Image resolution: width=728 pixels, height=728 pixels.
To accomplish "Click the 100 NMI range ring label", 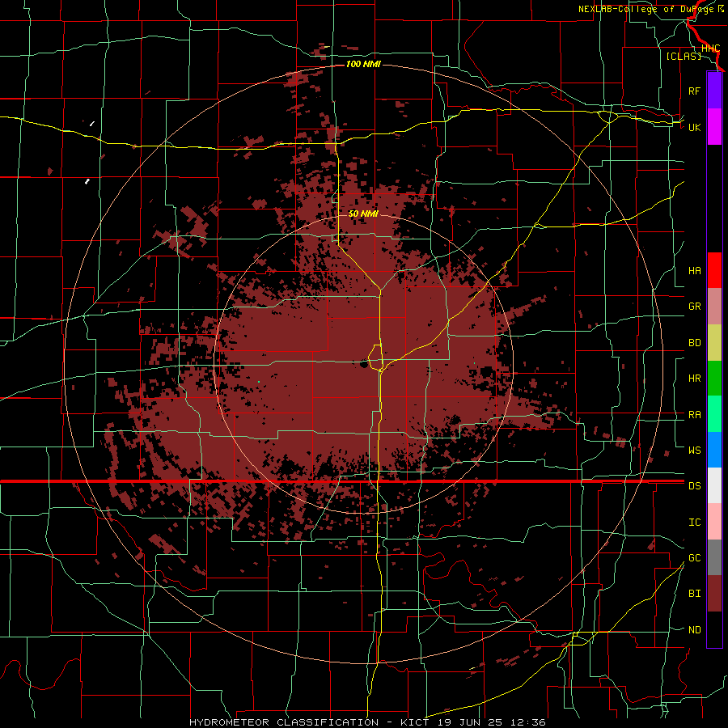I will pos(363,64).
